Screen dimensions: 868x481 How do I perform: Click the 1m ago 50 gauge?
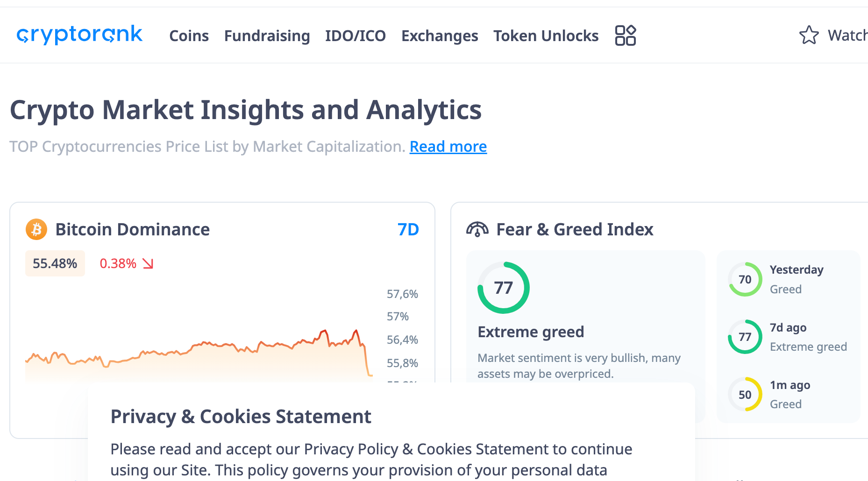pyautogui.click(x=745, y=394)
